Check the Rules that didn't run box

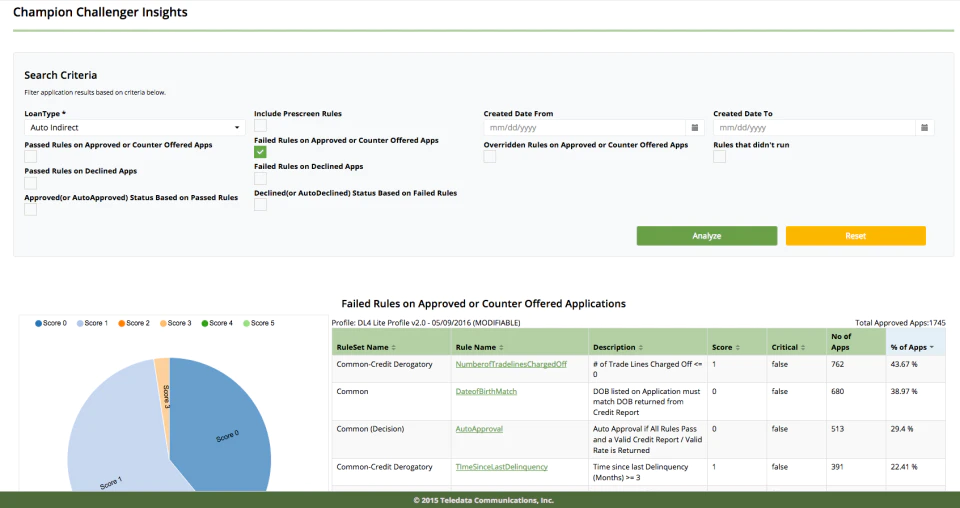point(719,157)
